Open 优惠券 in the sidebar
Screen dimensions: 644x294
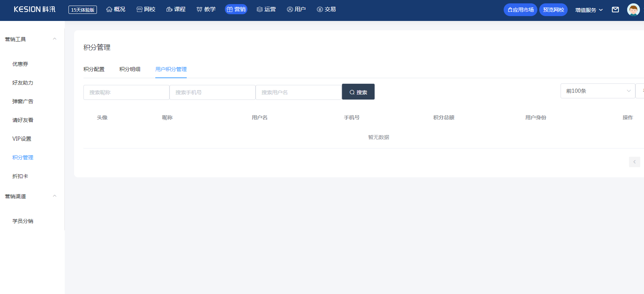[x=20, y=64]
